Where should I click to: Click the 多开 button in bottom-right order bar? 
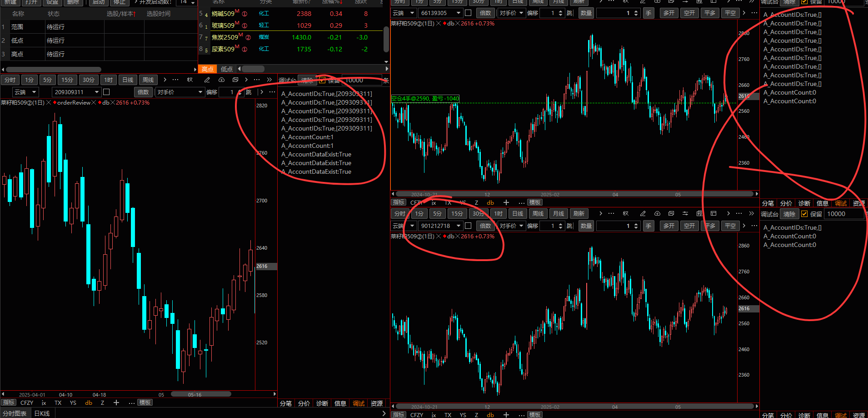tap(669, 226)
